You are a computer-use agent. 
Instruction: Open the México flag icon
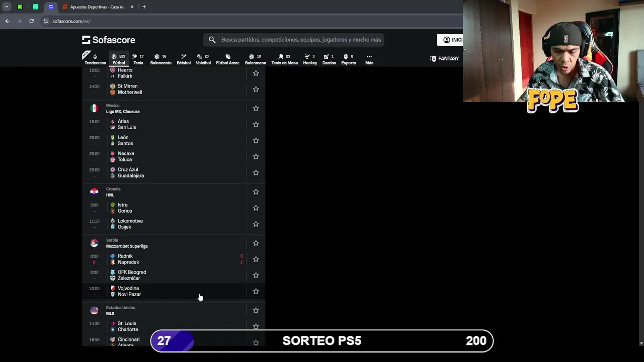coord(94,109)
